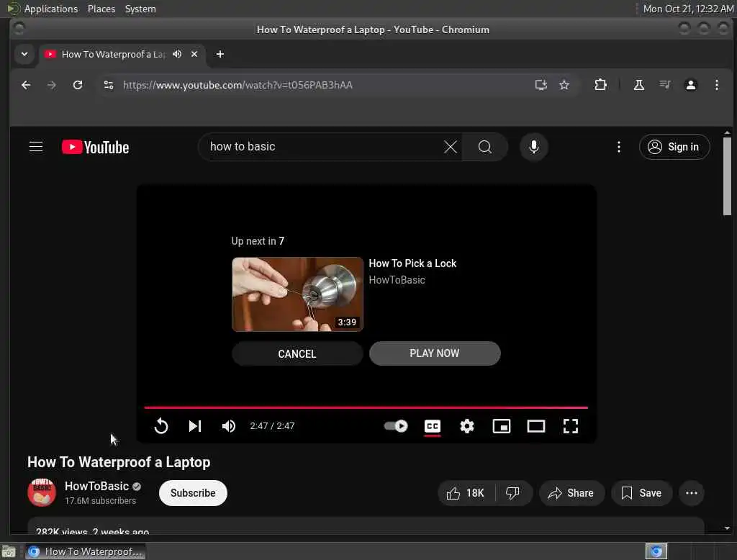Close the How To Waterproof tab
Screen dimensions: 737x560
click(194, 54)
